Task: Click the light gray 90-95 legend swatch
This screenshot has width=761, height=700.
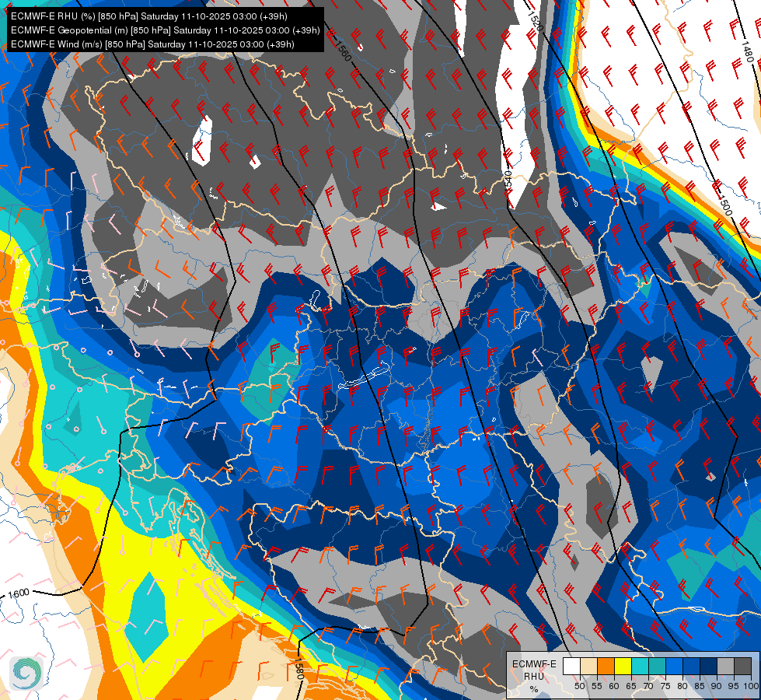Action: [725, 666]
